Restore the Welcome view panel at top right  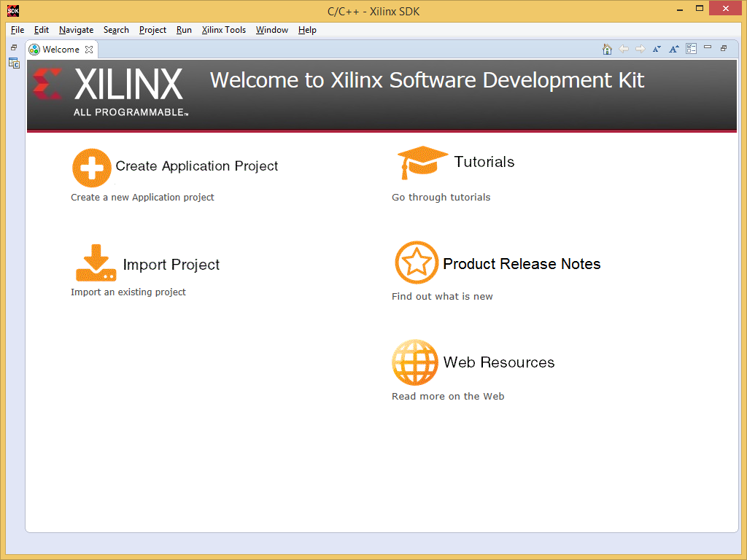(724, 48)
